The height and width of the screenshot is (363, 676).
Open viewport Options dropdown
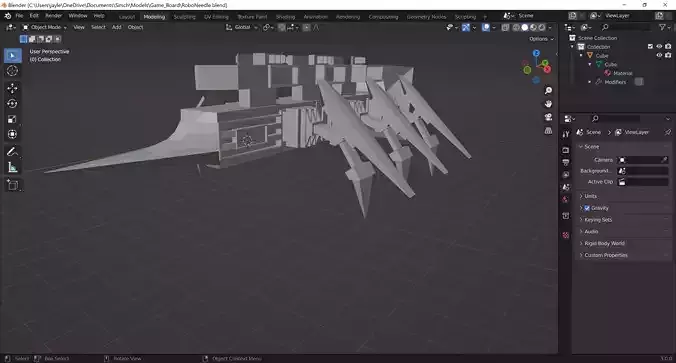click(x=541, y=39)
